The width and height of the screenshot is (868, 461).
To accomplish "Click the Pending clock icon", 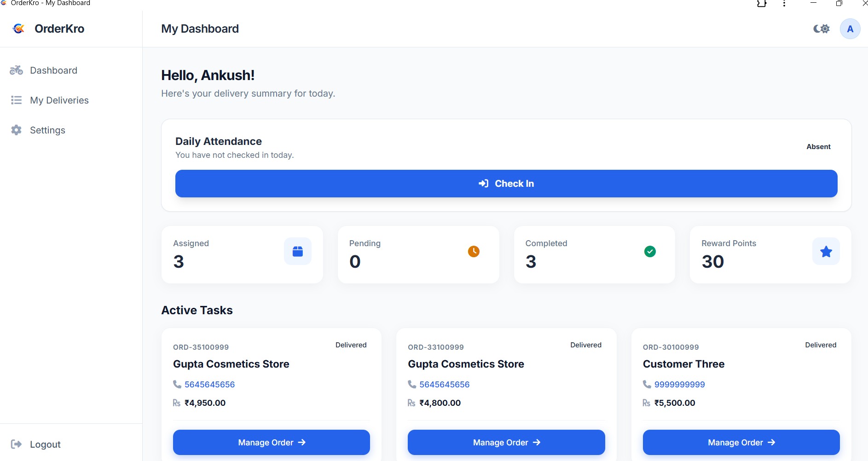I will pos(474,251).
